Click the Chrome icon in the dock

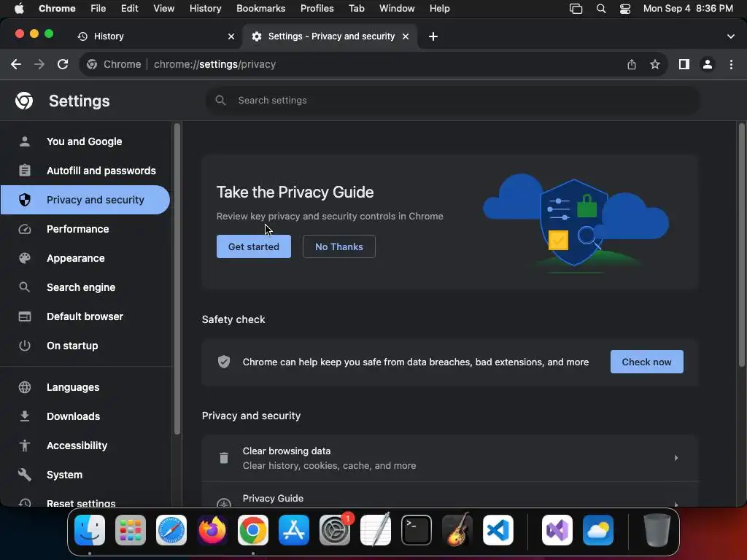pos(253,530)
